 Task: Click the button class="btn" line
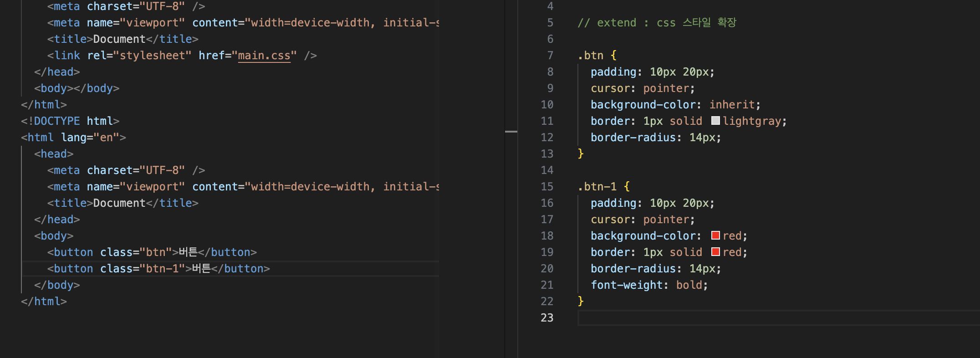tap(152, 252)
